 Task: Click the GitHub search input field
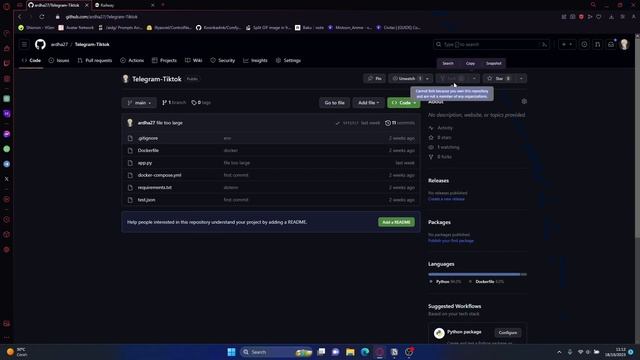coord(491,44)
